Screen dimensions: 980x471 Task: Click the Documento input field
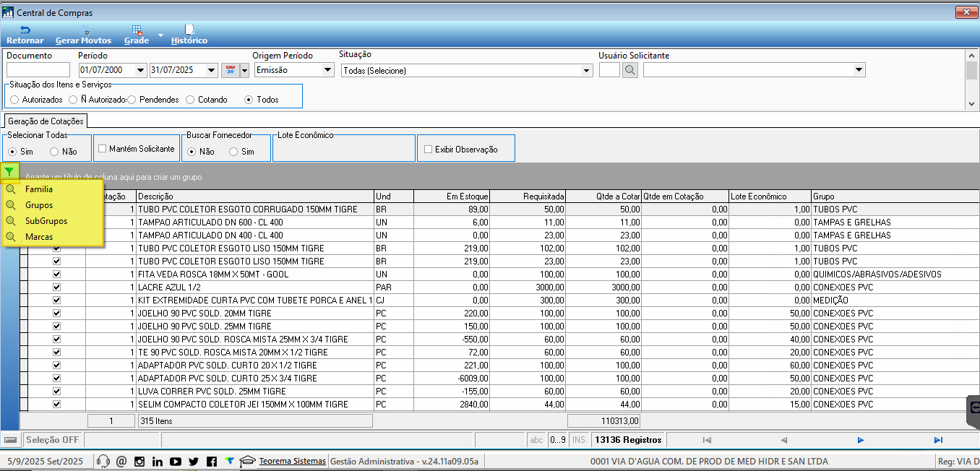pos(38,70)
